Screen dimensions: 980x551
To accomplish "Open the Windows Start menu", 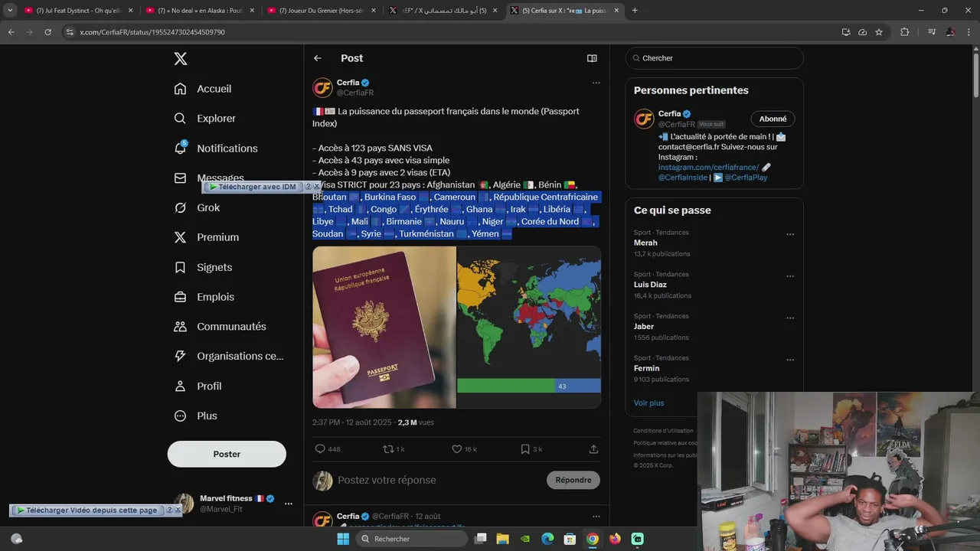I will [343, 539].
